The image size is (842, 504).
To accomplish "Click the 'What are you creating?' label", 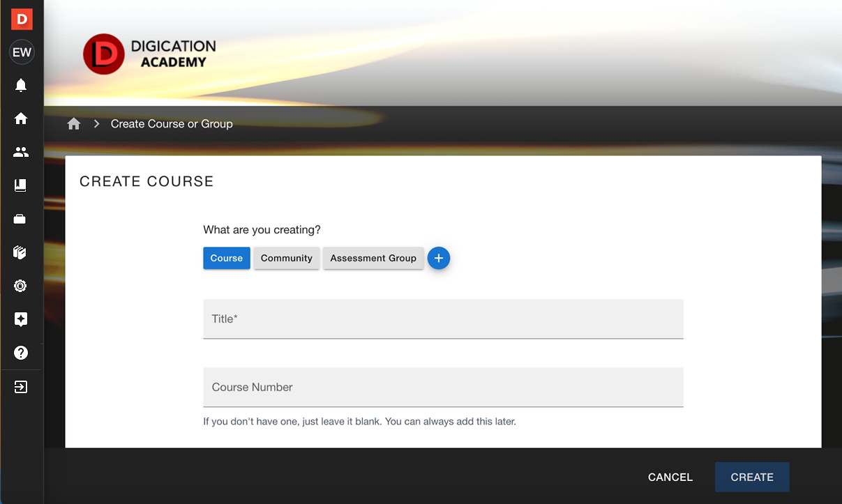I will coord(262,230).
